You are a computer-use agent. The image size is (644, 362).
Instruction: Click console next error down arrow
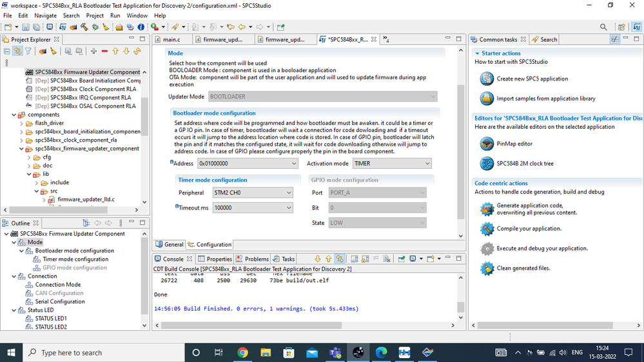tap(317, 259)
